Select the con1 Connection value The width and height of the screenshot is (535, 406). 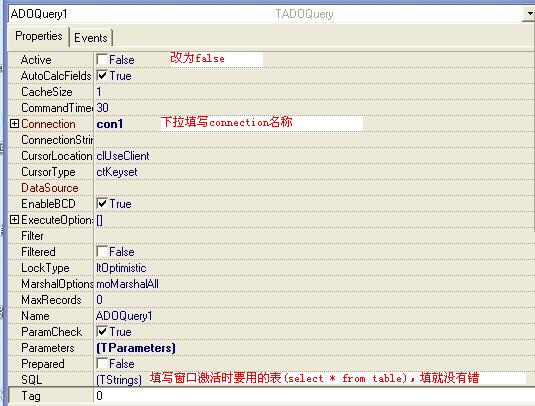click(x=110, y=124)
